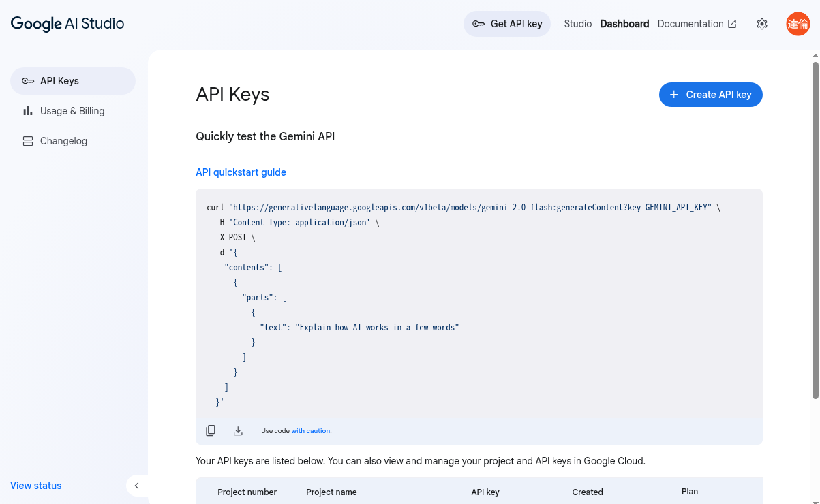The width and height of the screenshot is (820, 504).
Task: Click the curl URL line in code block
Action: pos(464,208)
